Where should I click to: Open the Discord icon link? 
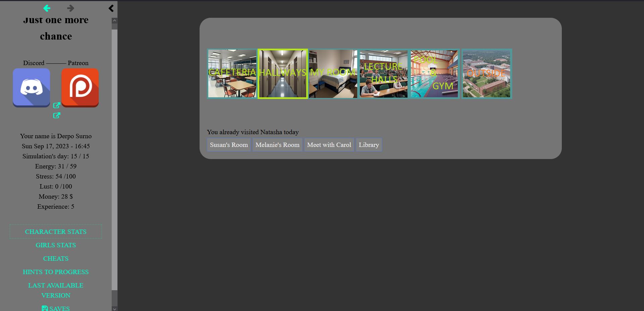coord(32,88)
